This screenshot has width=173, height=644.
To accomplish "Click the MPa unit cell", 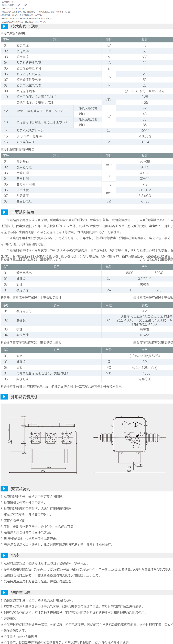I will click(109, 99).
